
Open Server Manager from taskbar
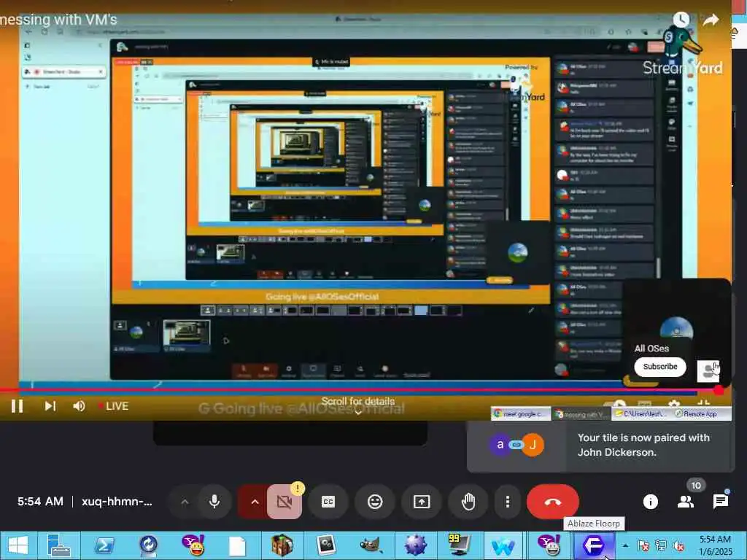tap(58, 545)
